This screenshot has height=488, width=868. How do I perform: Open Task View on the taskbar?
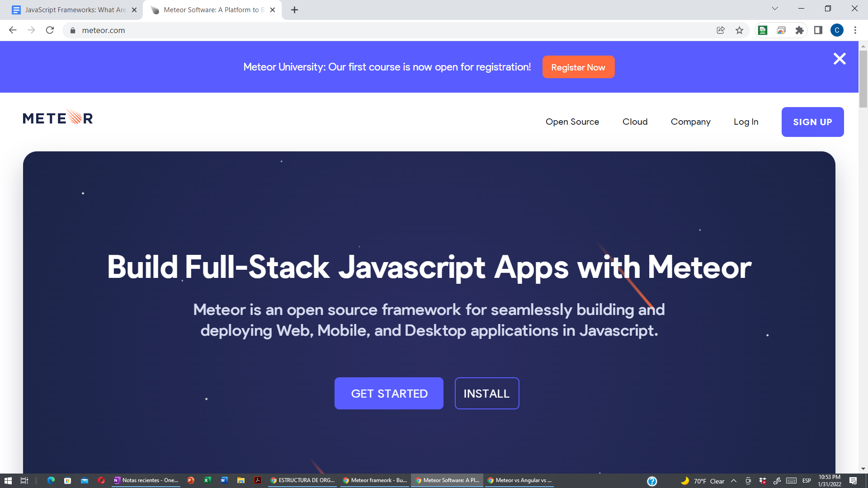pos(24,481)
